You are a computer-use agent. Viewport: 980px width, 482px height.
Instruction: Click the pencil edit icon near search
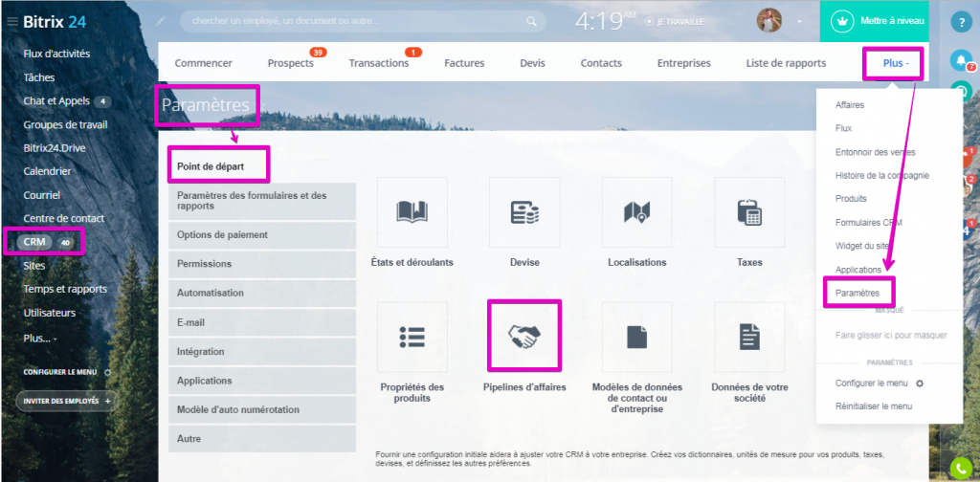point(161,21)
